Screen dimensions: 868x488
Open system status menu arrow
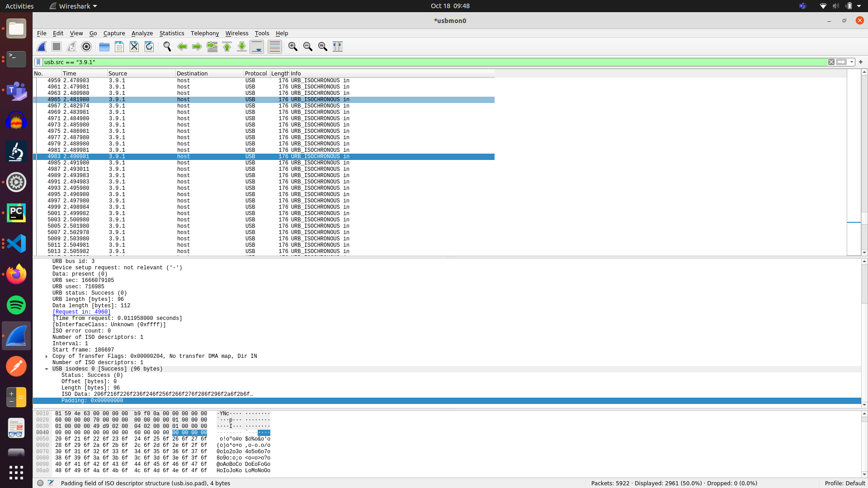coord(859,6)
